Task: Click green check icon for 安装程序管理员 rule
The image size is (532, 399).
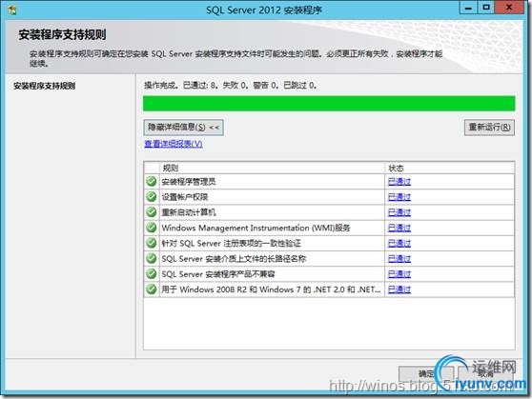Action: tap(152, 181)
